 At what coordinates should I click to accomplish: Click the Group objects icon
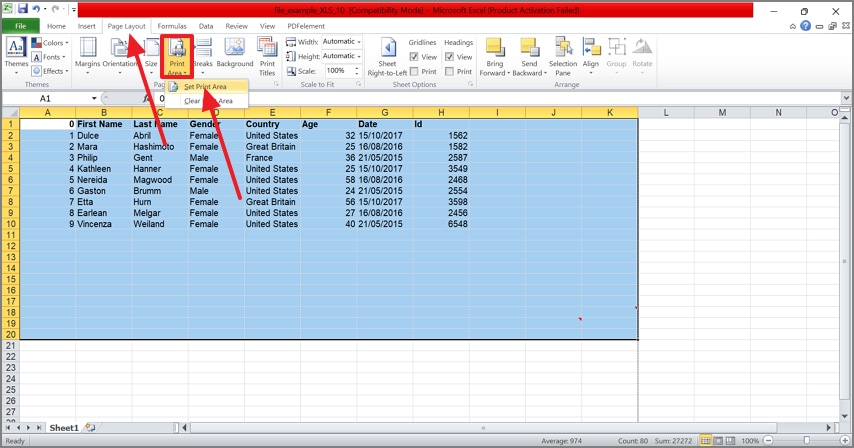[x=617, y=48]
